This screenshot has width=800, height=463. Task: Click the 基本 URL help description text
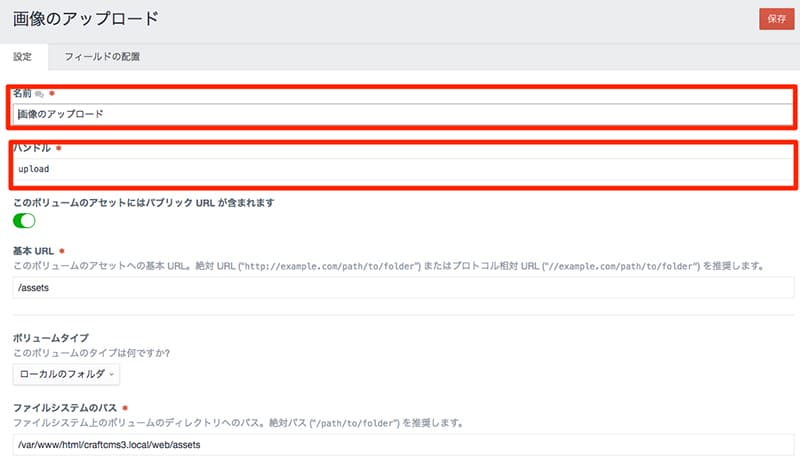click(x=388, y=266)
